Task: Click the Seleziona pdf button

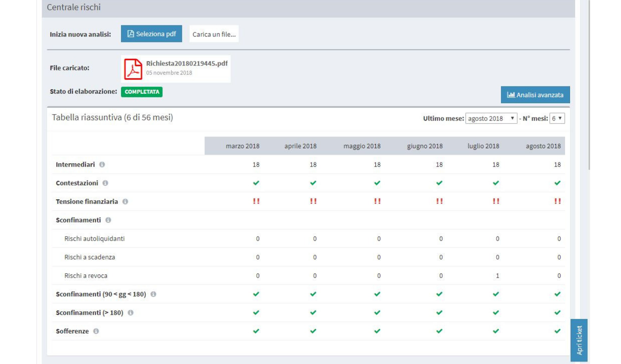Action: pyautogui.click(x=151, y=34)
